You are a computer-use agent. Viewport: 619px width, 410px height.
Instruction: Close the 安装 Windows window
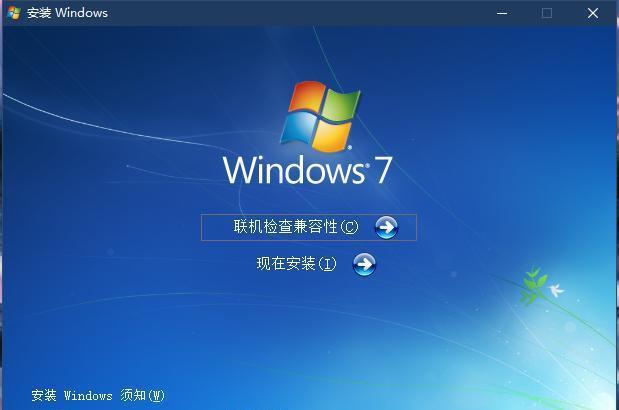coord(593,13)
